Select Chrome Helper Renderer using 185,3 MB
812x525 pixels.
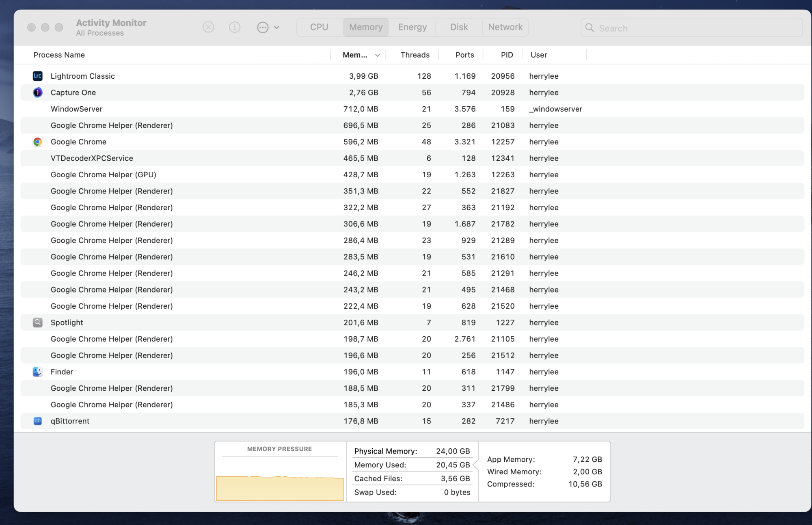pos(412,405)
